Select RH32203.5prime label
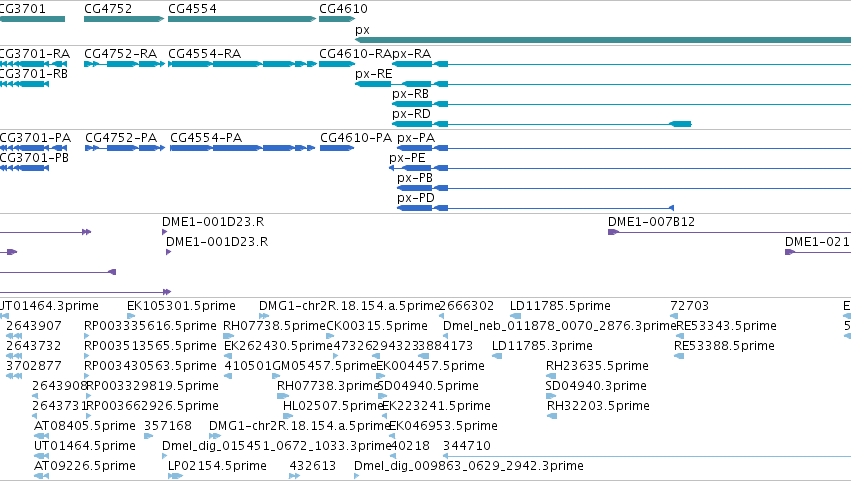851x481 pixels. click(x=598, y=407)
